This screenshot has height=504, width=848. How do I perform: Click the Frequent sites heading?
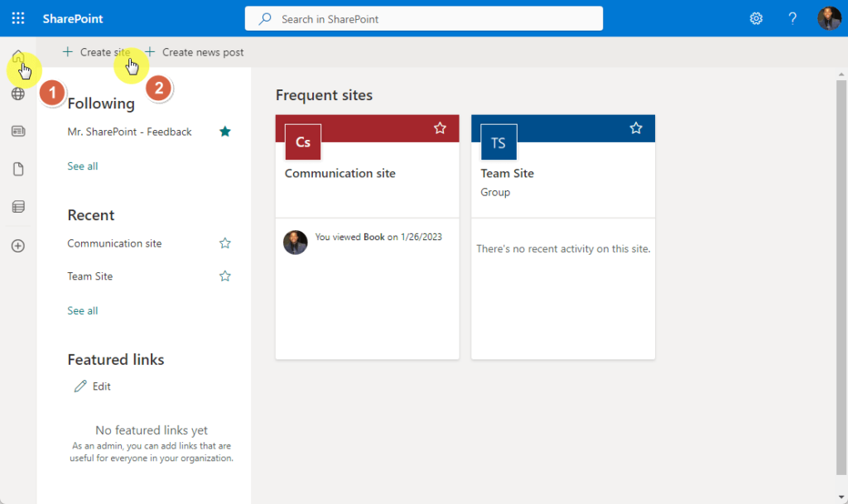pos(324,95)
